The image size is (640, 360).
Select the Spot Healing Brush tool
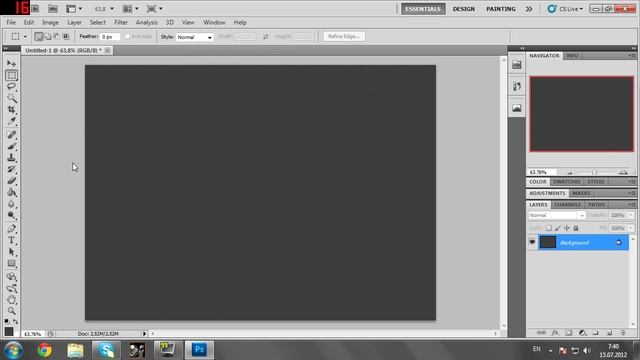11,134
